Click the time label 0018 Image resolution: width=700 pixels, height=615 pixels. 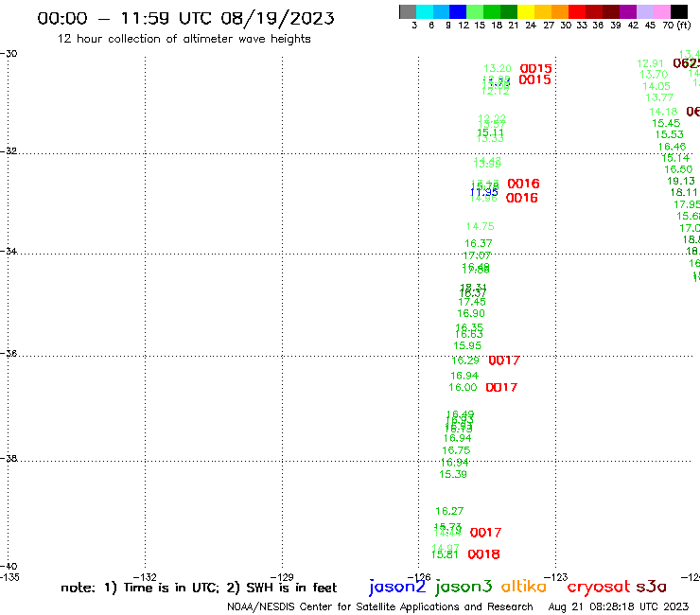tap(483, 554)
